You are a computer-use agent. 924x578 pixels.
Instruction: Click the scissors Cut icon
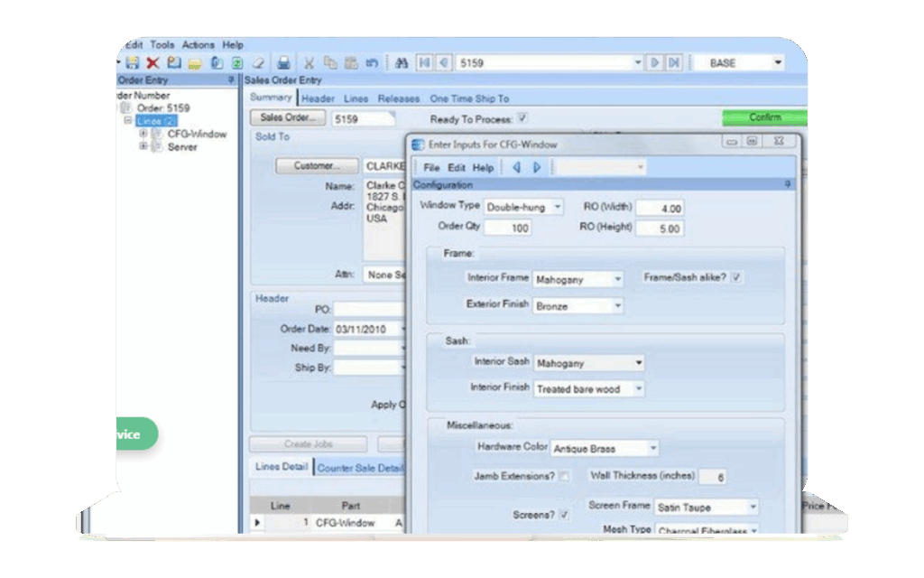click(x=309, y=63)
